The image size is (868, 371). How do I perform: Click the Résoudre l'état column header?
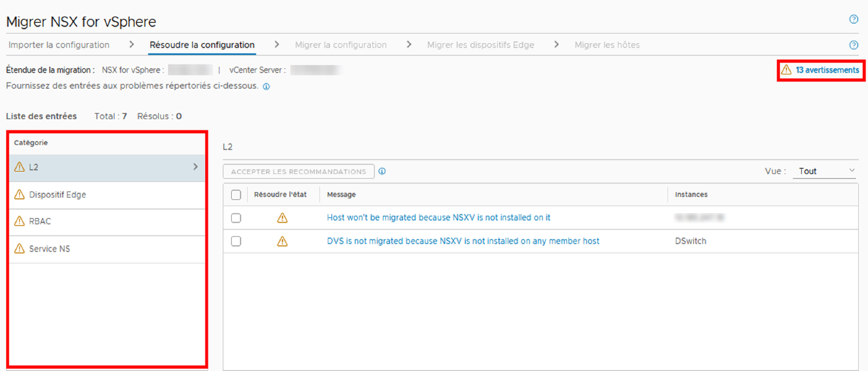[280, 195]
